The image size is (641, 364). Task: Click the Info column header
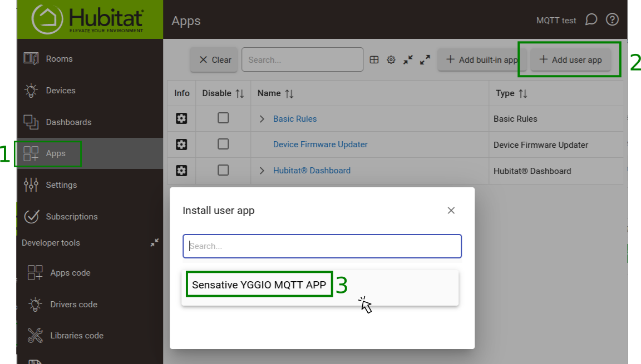[181, 93]
